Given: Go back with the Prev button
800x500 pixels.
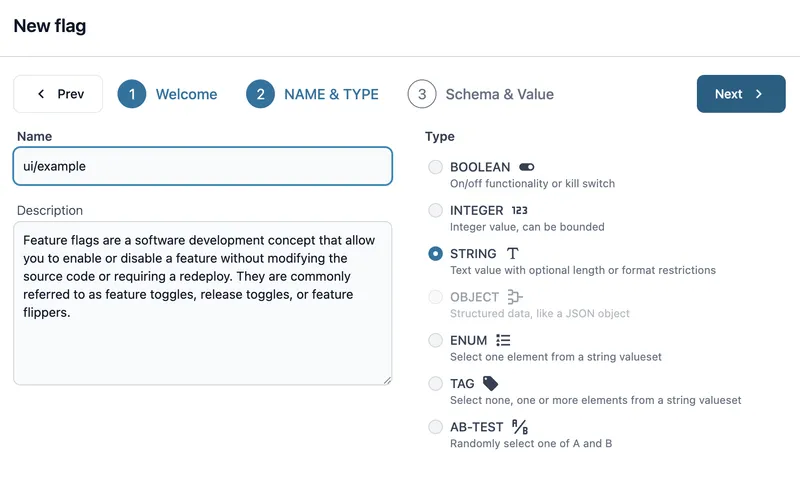Looking at the screenshot, I should click(x=58, y=94).
